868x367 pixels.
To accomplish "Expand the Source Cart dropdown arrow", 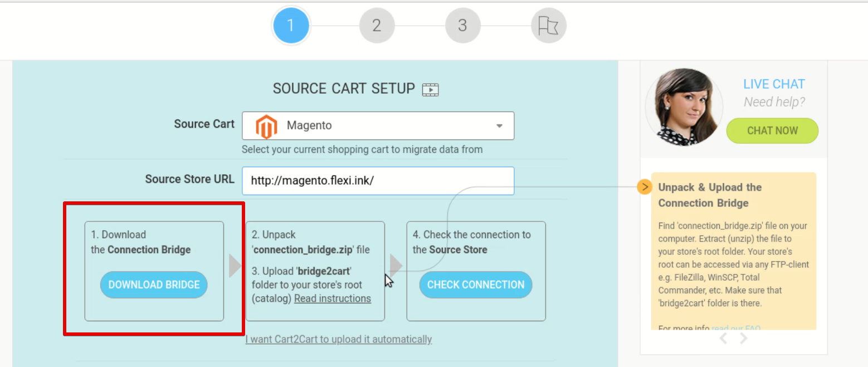I will pos(499,126).
